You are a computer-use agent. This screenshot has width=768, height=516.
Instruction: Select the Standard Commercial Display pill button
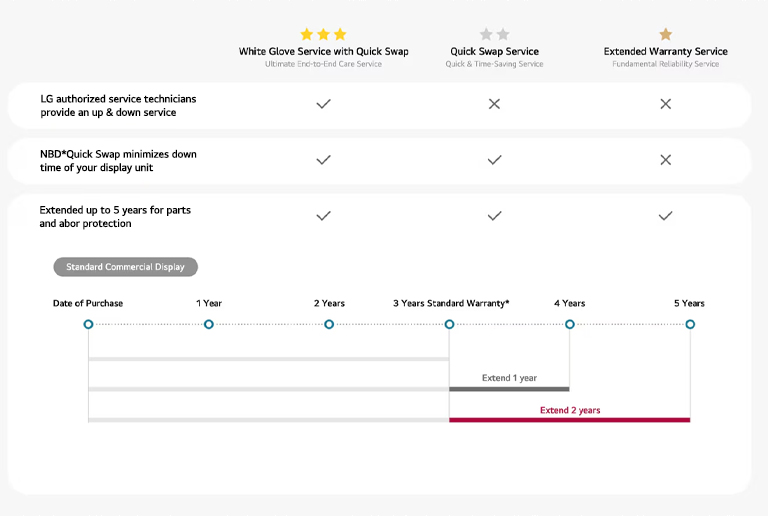(x=125, y=267)
